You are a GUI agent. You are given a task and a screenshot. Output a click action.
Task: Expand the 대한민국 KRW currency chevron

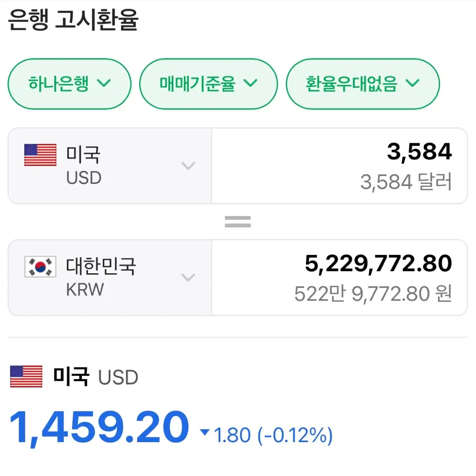point(188,277)
